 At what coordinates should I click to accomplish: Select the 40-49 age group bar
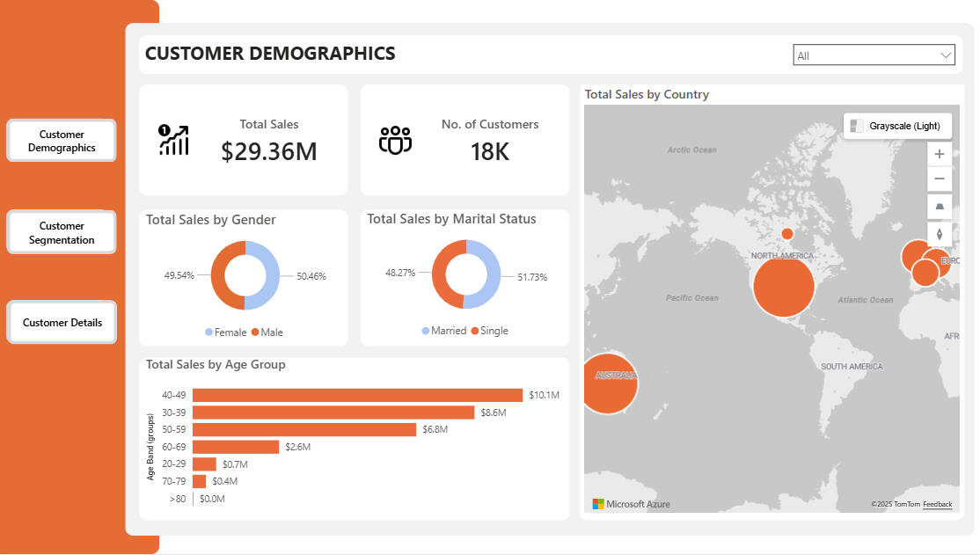[x=356, y=396]
